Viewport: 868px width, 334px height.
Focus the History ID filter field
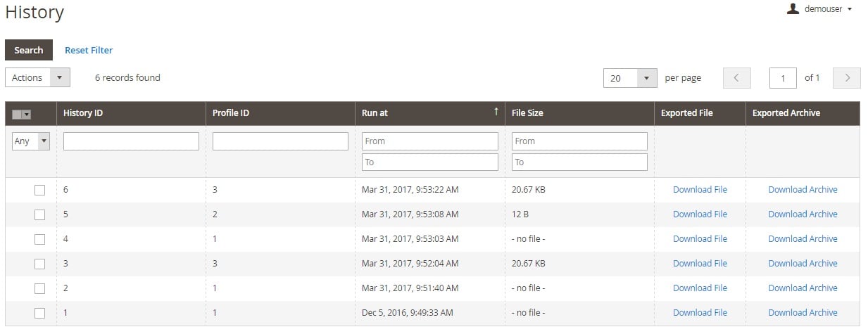click(x=131, y=141)
